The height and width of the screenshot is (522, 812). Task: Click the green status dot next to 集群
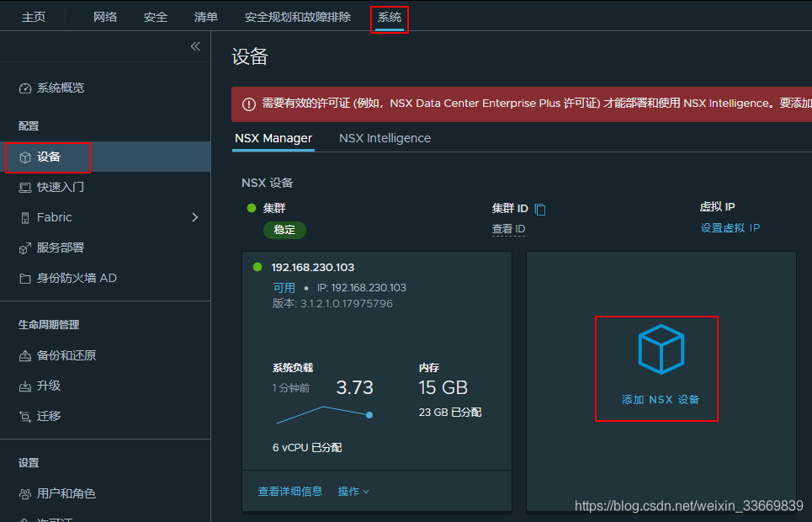252,208
